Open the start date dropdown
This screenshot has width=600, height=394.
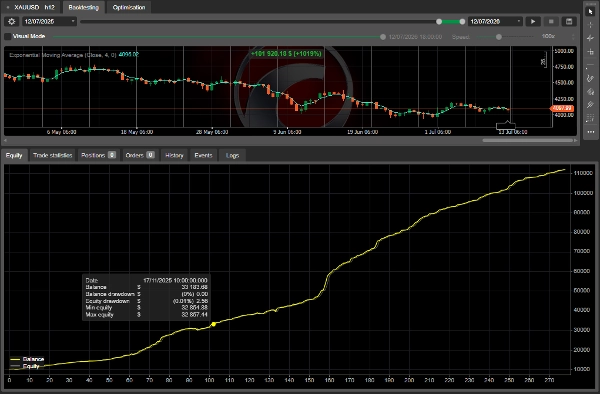(49, 21)
